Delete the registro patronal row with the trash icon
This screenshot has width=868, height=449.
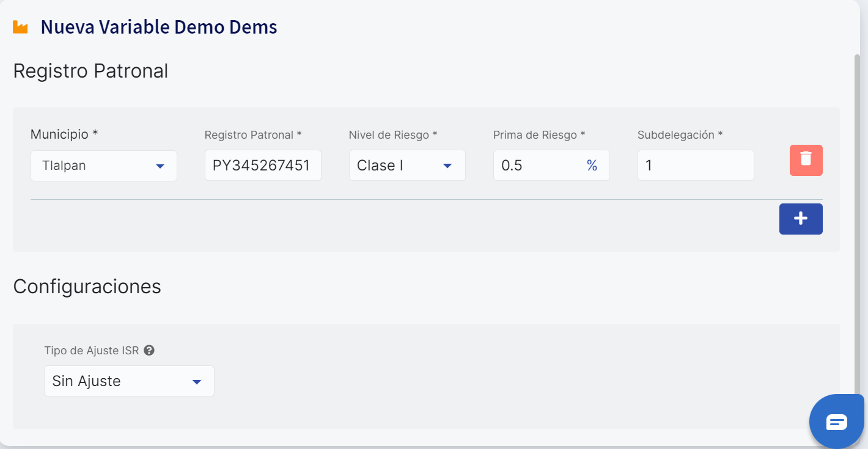(x=806, y=160)
